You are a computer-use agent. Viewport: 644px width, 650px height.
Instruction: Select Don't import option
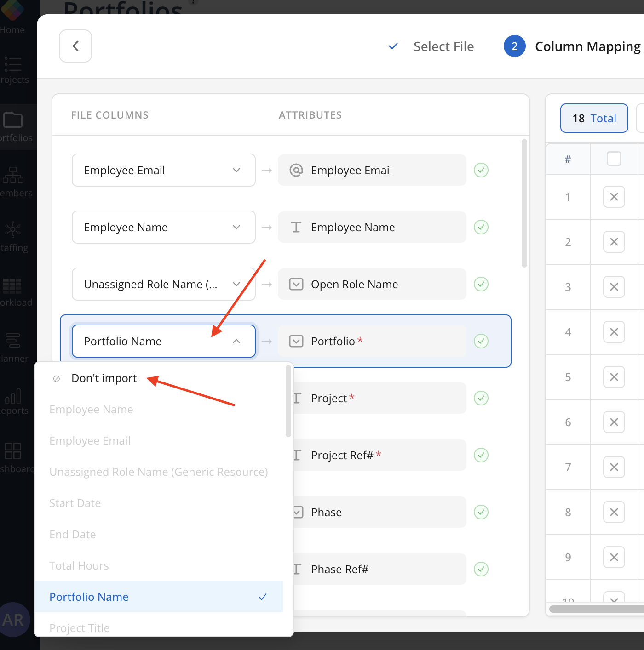[x=159, y=378]
